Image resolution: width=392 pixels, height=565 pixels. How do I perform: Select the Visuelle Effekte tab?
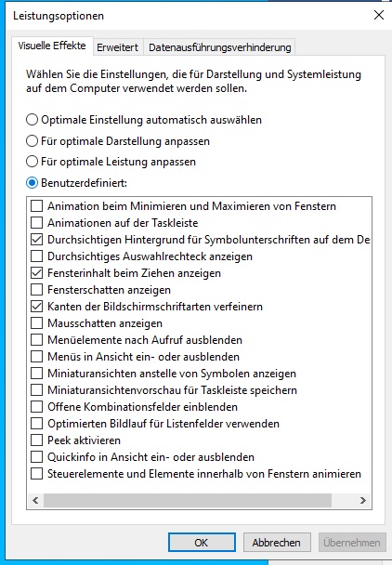coord(52,46)
